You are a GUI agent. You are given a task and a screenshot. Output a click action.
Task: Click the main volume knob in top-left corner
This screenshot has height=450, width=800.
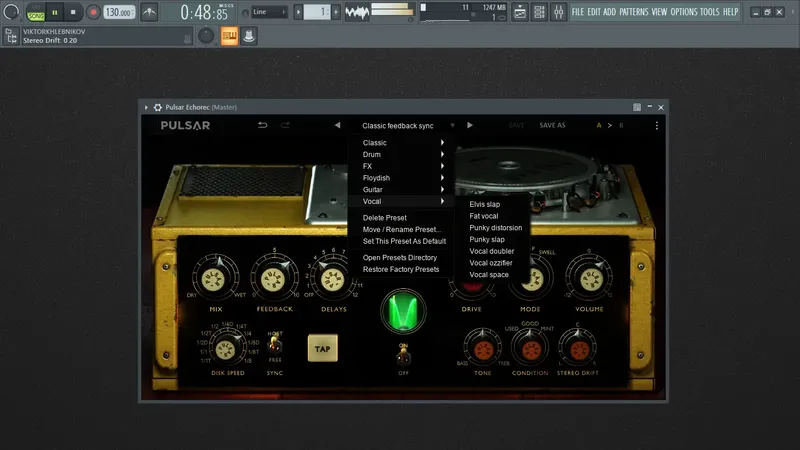pyautogui.click(x=11, y=12)
